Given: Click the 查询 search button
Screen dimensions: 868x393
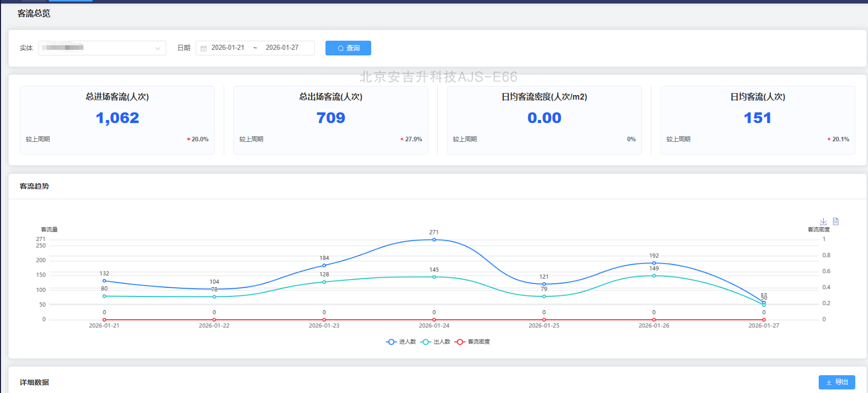Looking at the screenshot, I should [x=348, y=48].
